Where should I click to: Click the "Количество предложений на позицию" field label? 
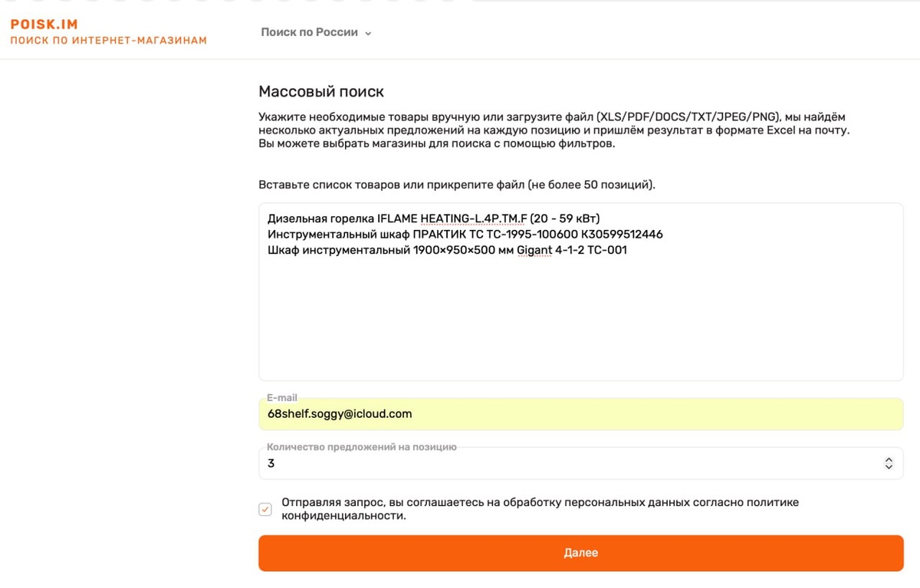361,447
